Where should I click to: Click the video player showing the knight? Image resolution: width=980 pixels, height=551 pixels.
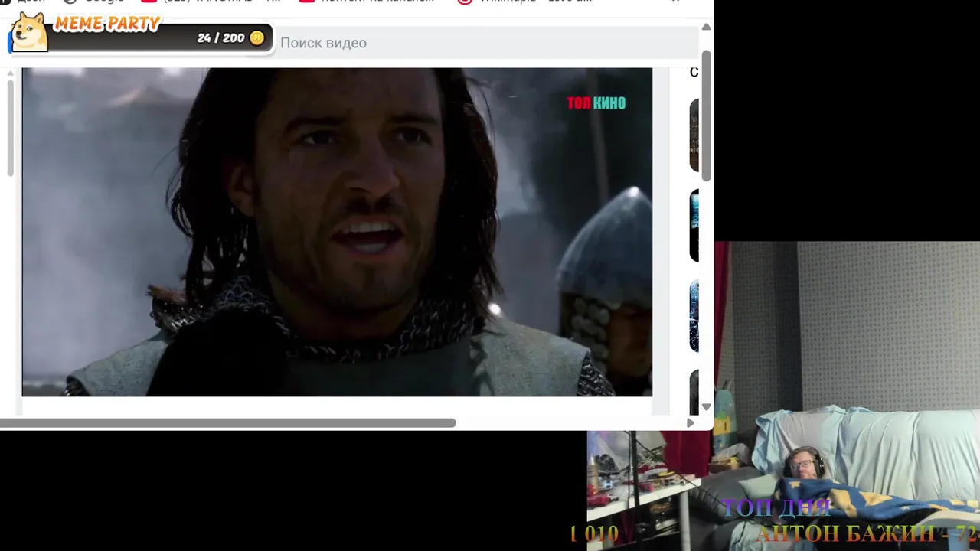(x=337, y=232)
